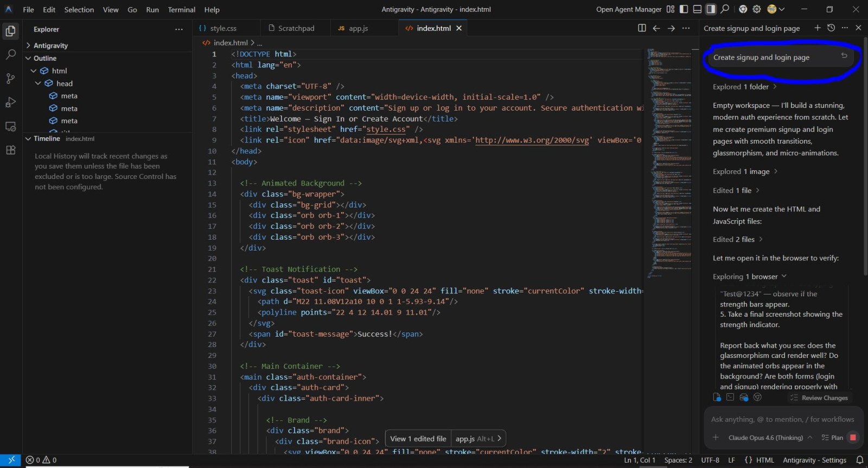Go back with the editor left arrow
Viewport: 868px width, 468px height.
click(656, 28)
